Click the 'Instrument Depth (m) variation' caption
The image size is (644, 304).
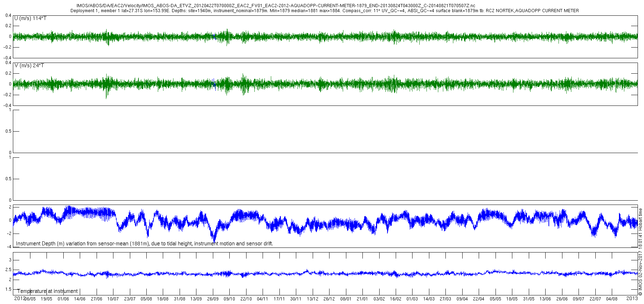pyautogui.click(x=145, y=244)
